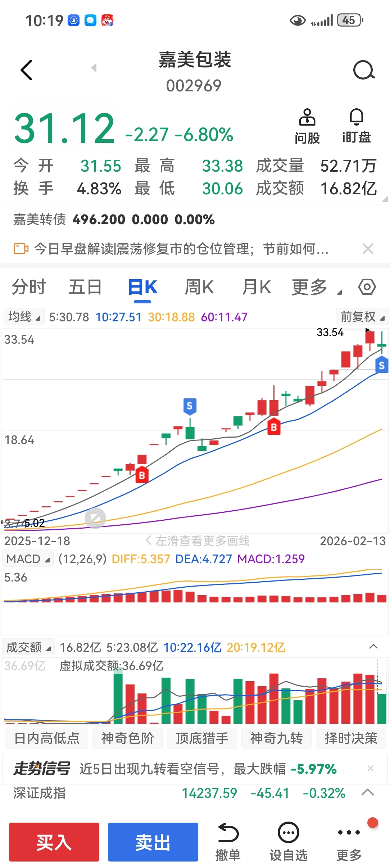The height and width of the screenshot is (868, 390).
Task: Tap the 33.54 high price label on chart
Action: [330, 332]
